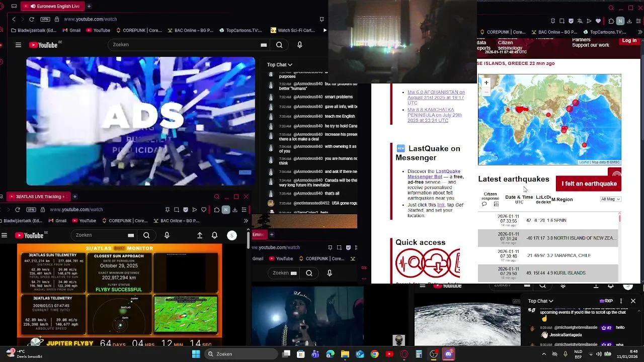644x362 pixels.
Task: Take snapshot icon in 3I/ATLAS window toolbar
Action: point(177,210)
